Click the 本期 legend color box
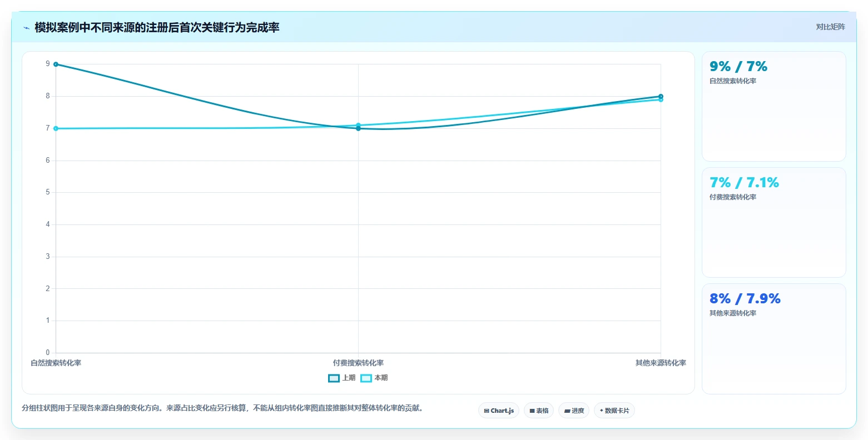868x440 pixels. (x=366, y=378)
